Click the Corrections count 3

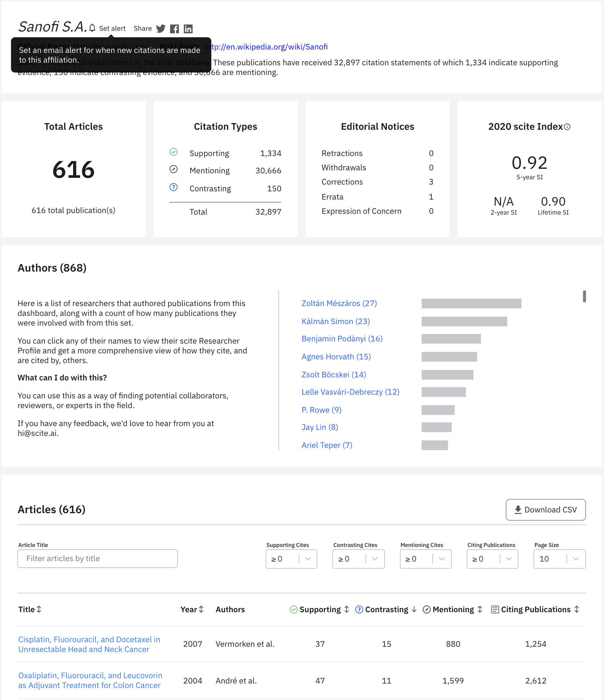[431, 182]
